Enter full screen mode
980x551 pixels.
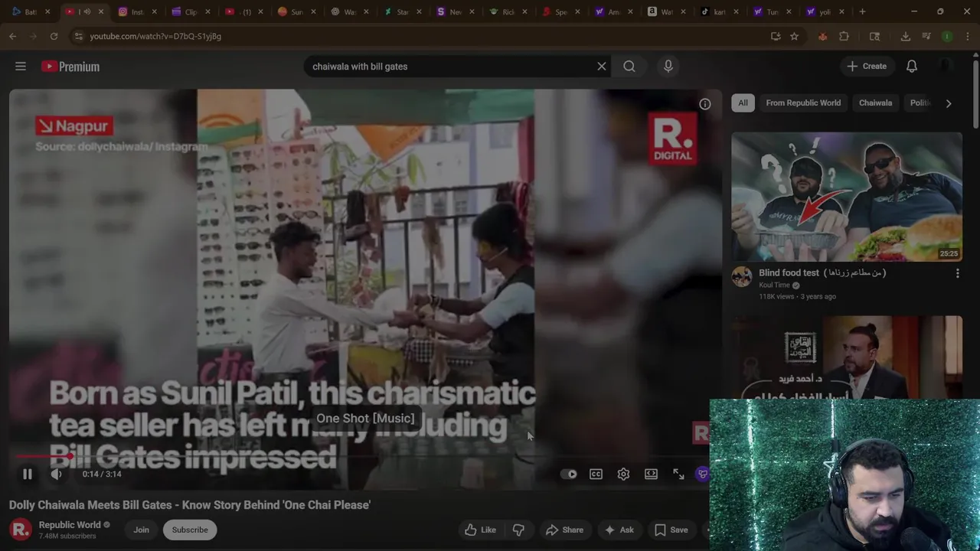click(678, 474)
